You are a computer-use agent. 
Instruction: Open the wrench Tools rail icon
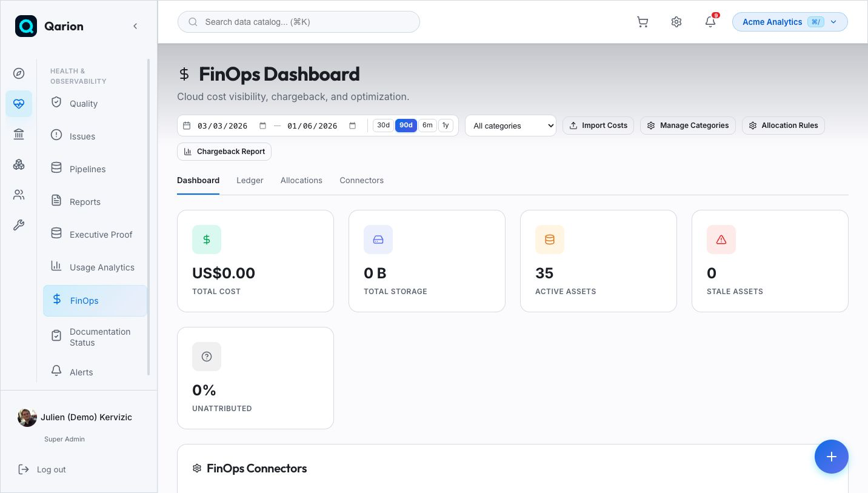click(19, 225)
